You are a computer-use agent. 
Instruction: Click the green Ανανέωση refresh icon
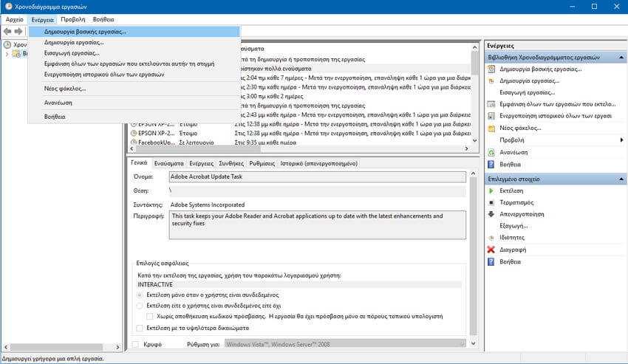(491, 153)
